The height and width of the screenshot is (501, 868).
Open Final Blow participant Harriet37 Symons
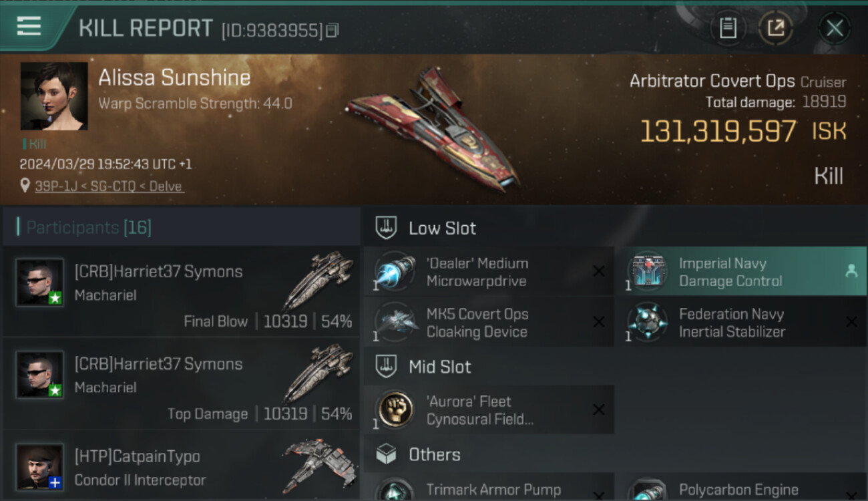(x=181, y=291)
